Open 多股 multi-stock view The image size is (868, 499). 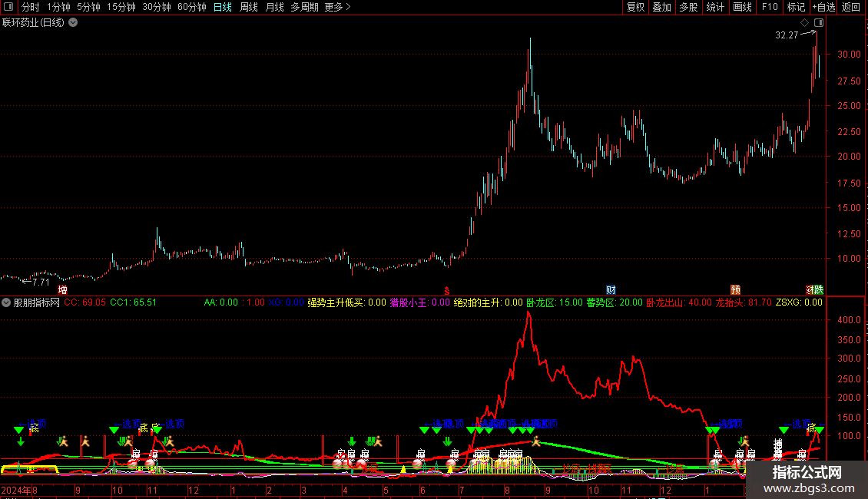pyautogui.click(x=688, y=7)
